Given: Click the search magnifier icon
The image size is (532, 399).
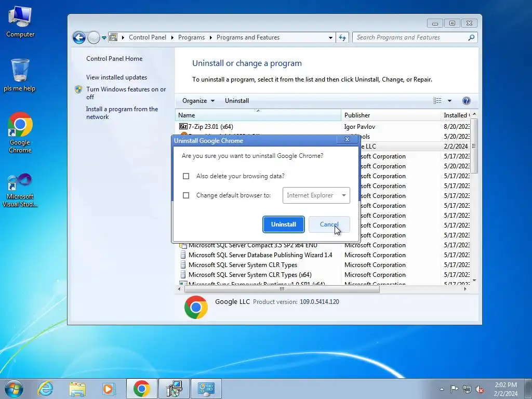Looking at the screenshot, I should click(471, 37).
